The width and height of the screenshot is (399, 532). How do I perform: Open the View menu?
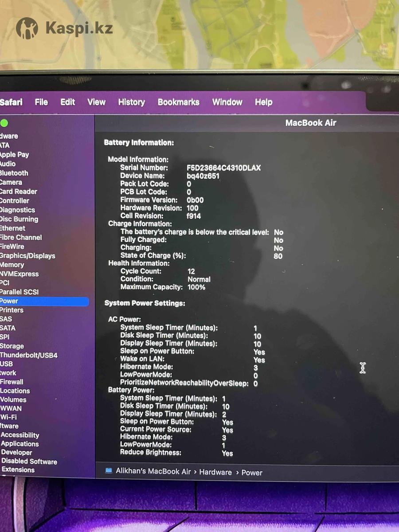(x=96, y=102)
